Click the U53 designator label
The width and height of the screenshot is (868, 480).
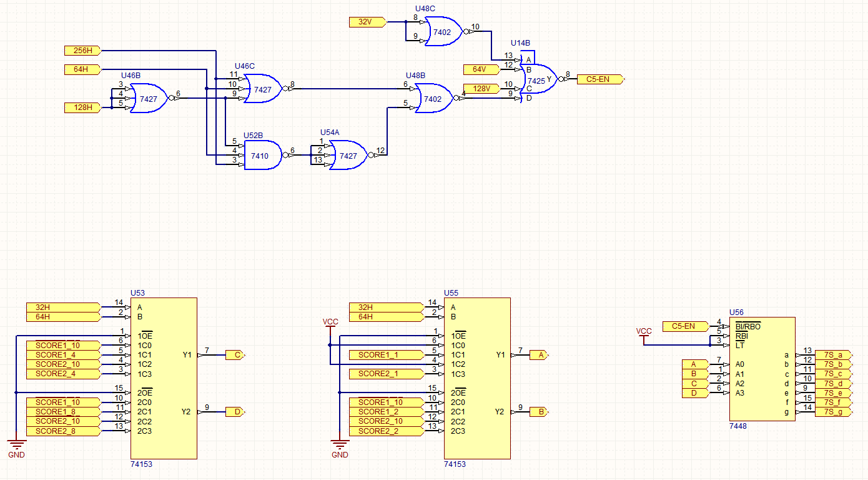137,292
